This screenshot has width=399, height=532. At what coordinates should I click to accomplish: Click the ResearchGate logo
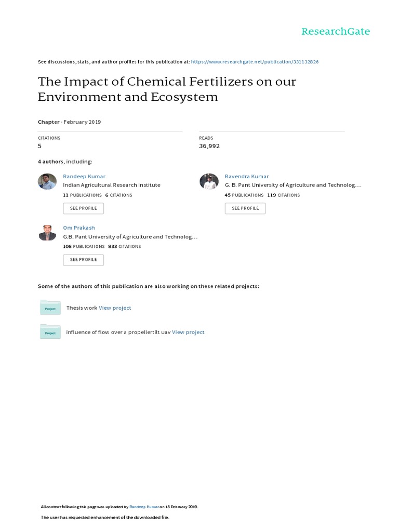point(336,32)
